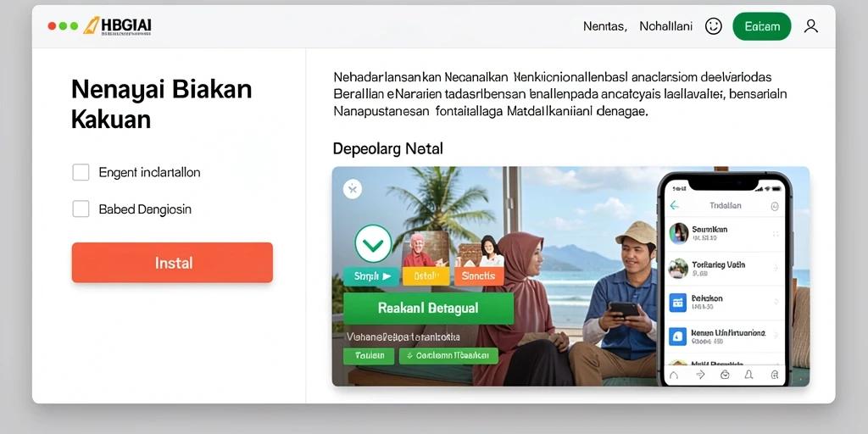This screenshot has height=434, width=868.
Task: Tap the bag icon in phone bottom bar
Action: tap(725, 375)
